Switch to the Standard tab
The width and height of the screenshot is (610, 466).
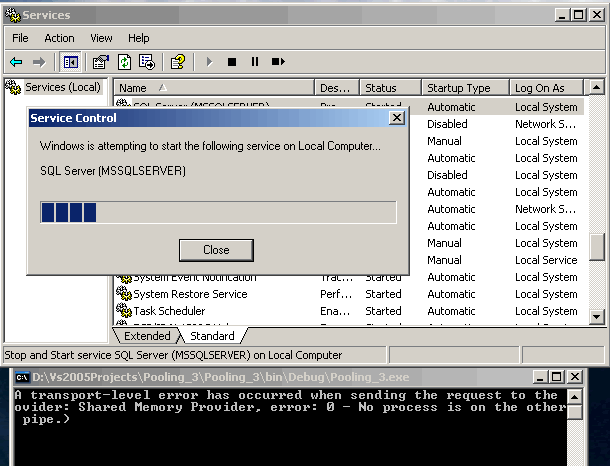coord(212,336)
